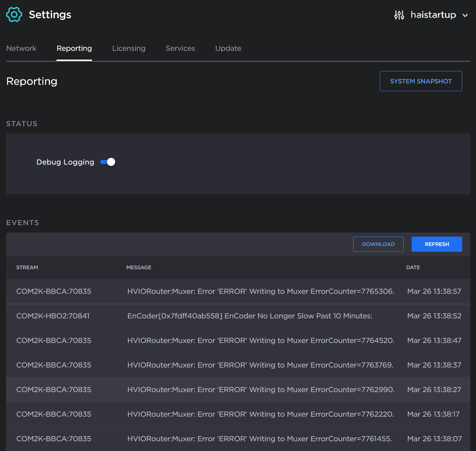This screenshot has width=476, height=451.
Task: Select the Reporting tab
Action: coord(74,48)
